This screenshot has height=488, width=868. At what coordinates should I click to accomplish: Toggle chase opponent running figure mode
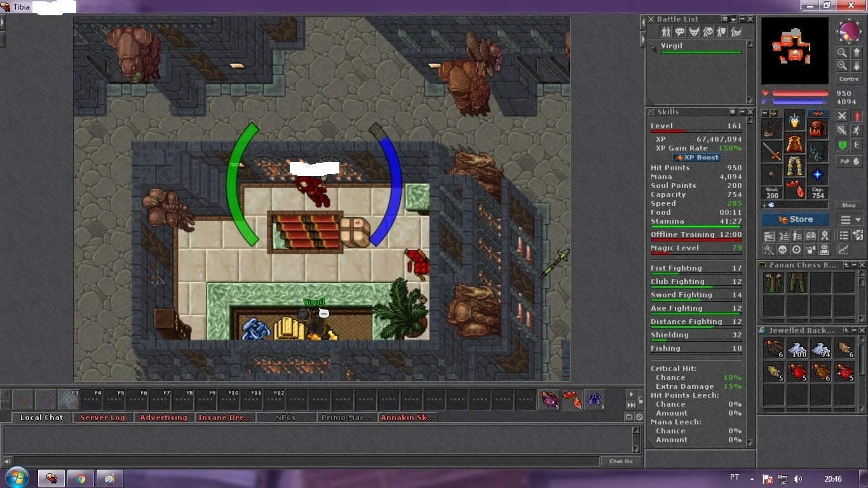(856, 130)
